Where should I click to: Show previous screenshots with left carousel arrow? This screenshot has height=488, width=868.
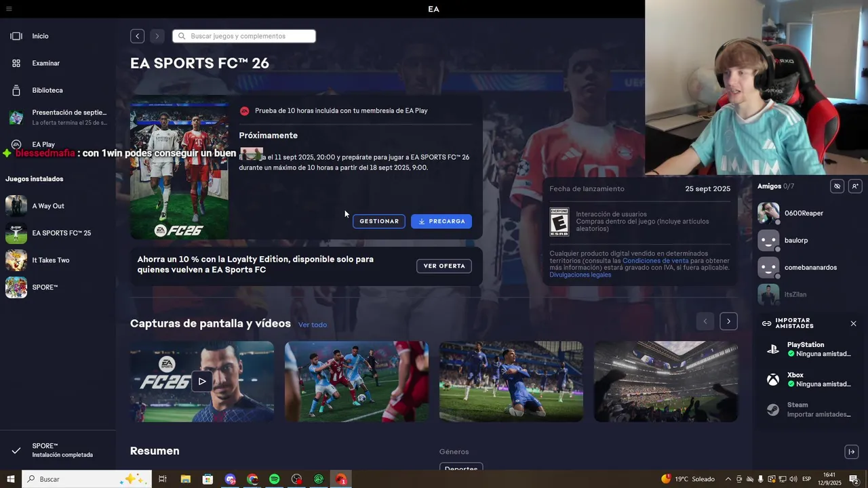click(x=705, y=321)
